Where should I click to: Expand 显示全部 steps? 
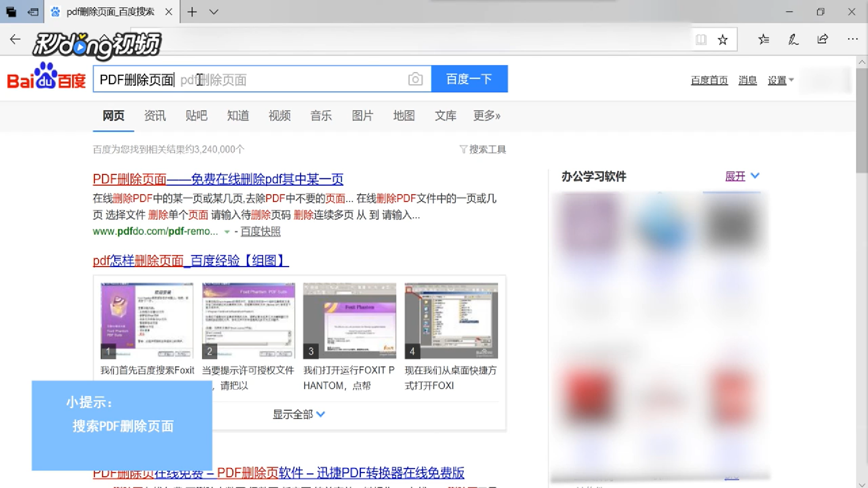click(299, 414)
